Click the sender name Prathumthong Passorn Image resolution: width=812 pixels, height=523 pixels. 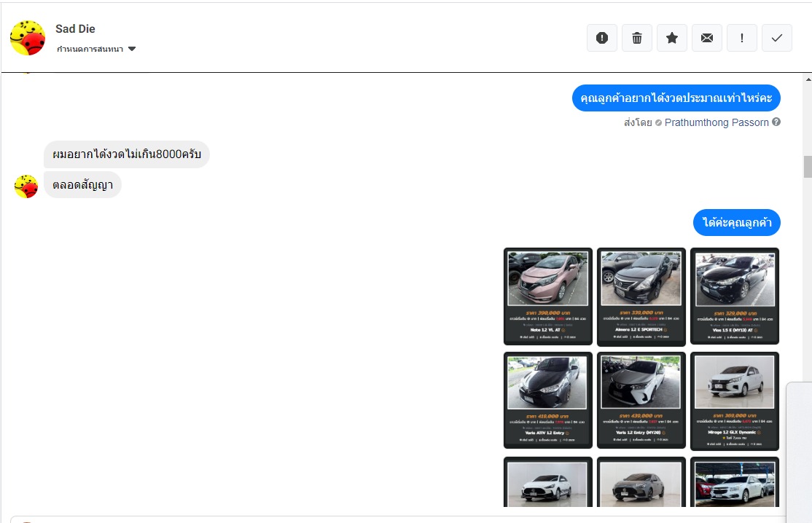(x=717, y=122)
